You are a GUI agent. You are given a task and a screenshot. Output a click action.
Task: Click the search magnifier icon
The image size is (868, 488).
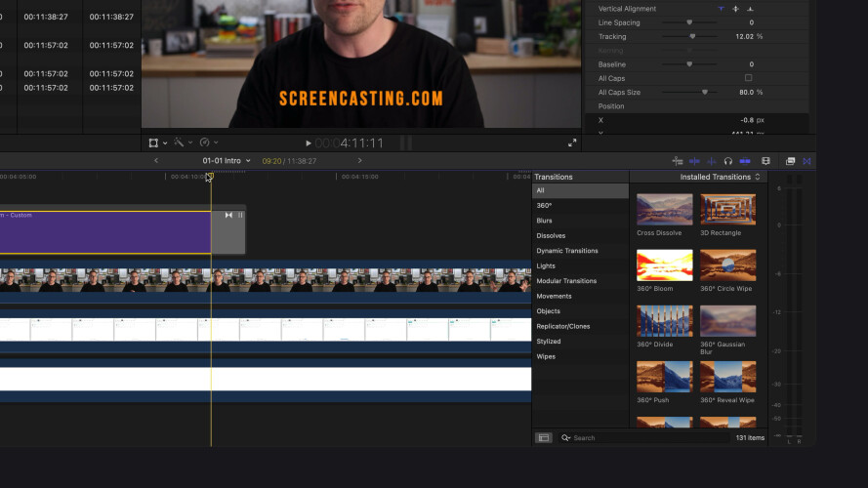[565, 437]
